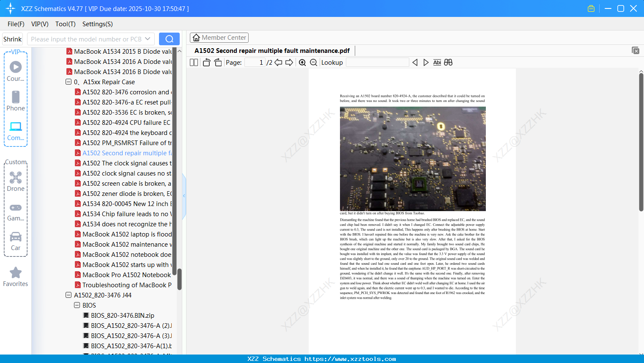Collapse the A15xx Repair Case folder
This screenshot has height=363, width=644.
click(x=69, y=82)
